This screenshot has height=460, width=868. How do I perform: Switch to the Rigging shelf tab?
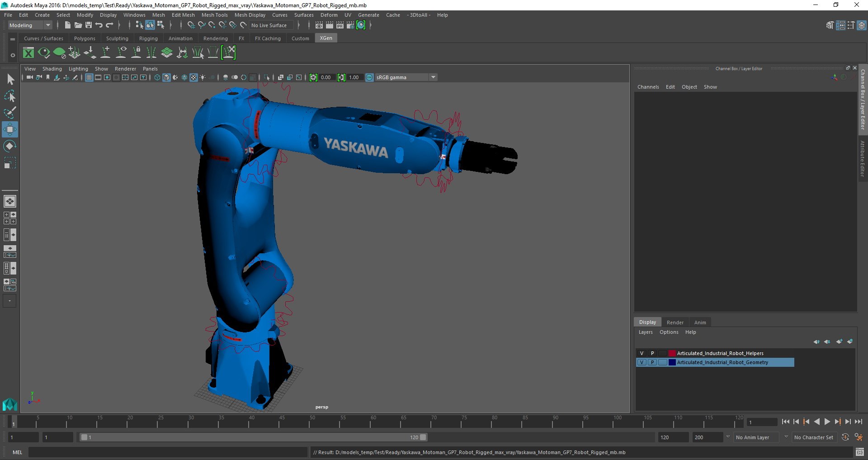pos(148,38)
